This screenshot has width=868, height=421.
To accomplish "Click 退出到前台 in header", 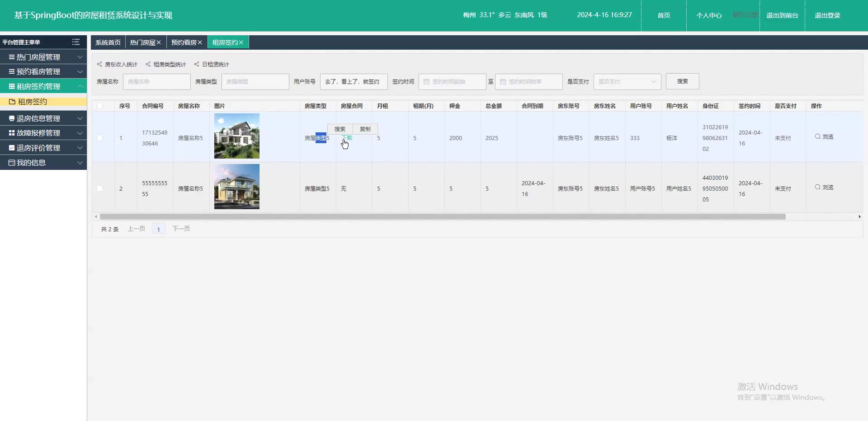I will [x=782, y=15].
